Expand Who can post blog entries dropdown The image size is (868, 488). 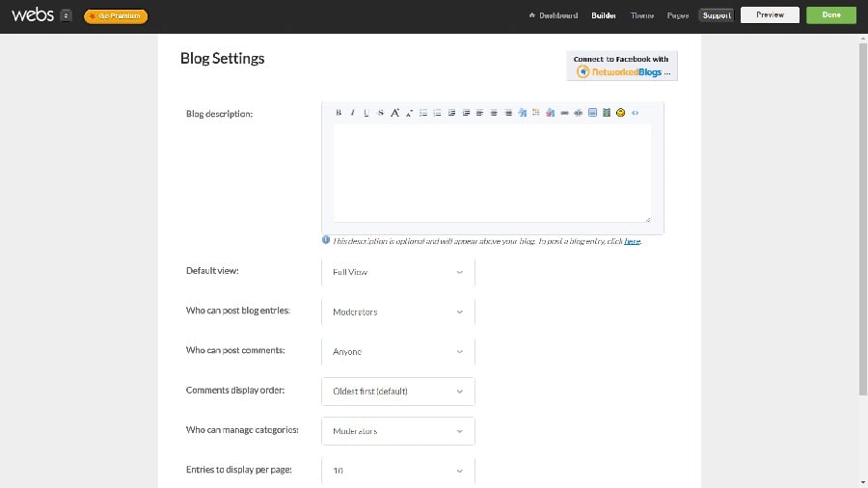coord(397,312)
